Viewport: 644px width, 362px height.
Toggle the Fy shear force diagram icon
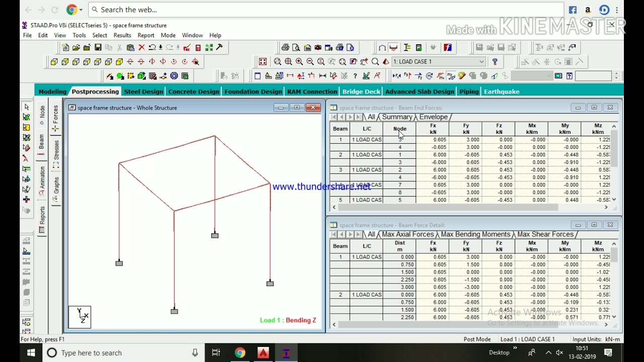pyautogui.click(x=408, y=76)
